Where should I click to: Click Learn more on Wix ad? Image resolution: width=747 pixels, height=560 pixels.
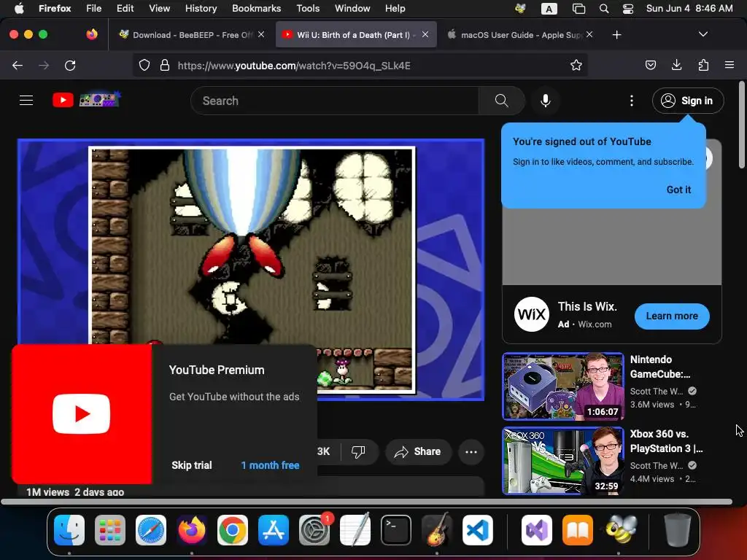[x=672, y=316]
